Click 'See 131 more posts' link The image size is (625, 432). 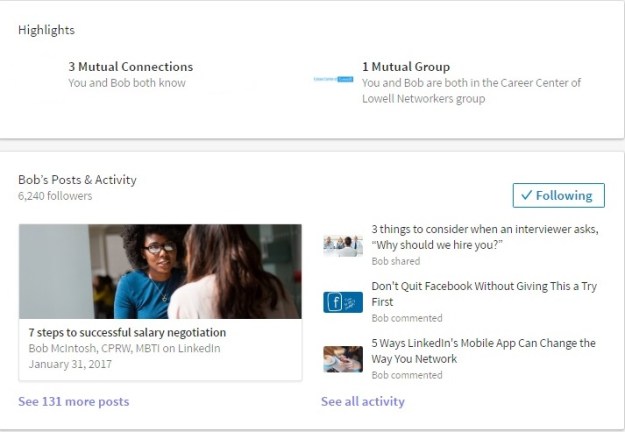click(x=74, y=401)
